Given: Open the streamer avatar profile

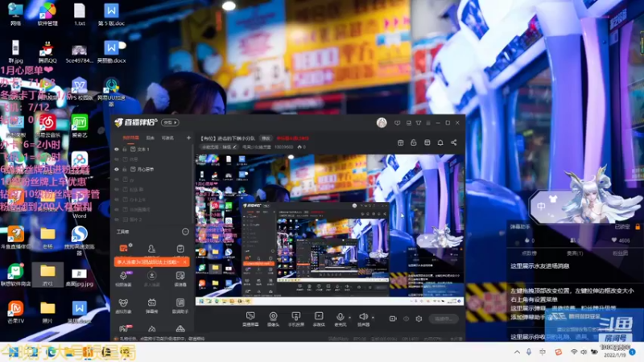Looking at the screenshot, I should tap(382, 123).
